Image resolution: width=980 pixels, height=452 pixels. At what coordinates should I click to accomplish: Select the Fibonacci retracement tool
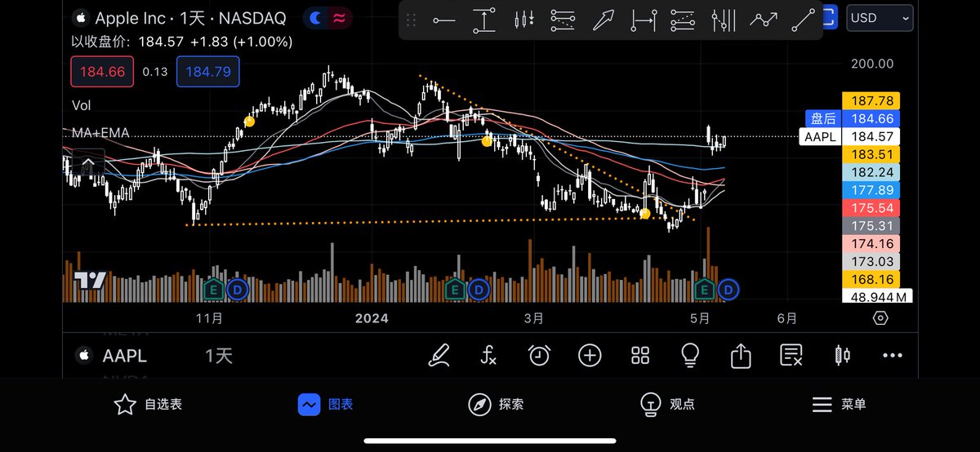pos(563,20)
